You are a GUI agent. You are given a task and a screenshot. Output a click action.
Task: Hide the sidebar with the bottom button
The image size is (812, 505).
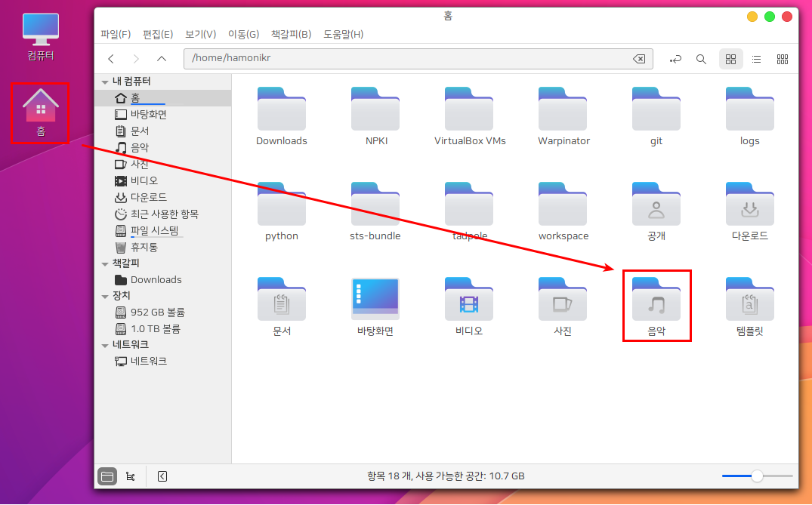tap(162, 476)
